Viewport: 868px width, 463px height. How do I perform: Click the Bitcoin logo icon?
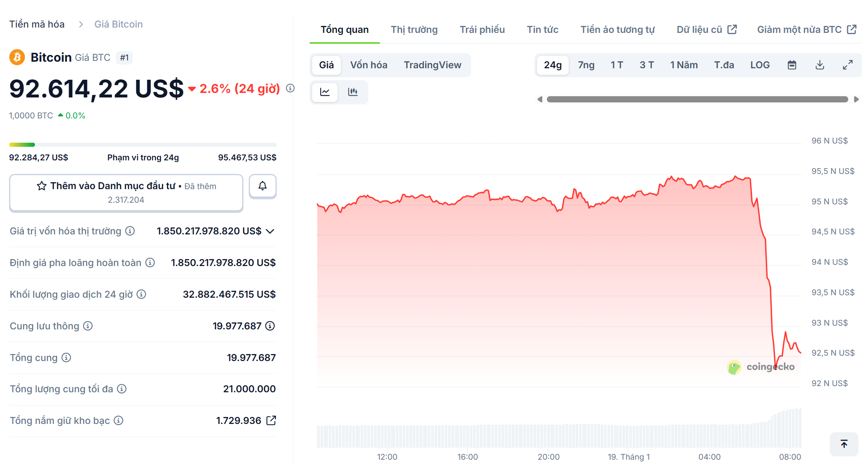tap(16, 57)
